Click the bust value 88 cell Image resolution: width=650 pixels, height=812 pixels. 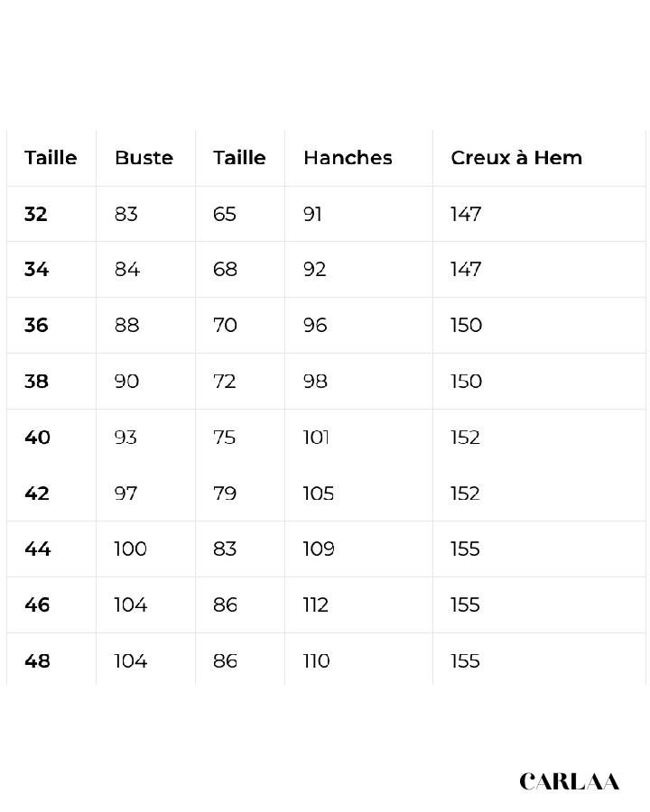click(x=127, y=325)
